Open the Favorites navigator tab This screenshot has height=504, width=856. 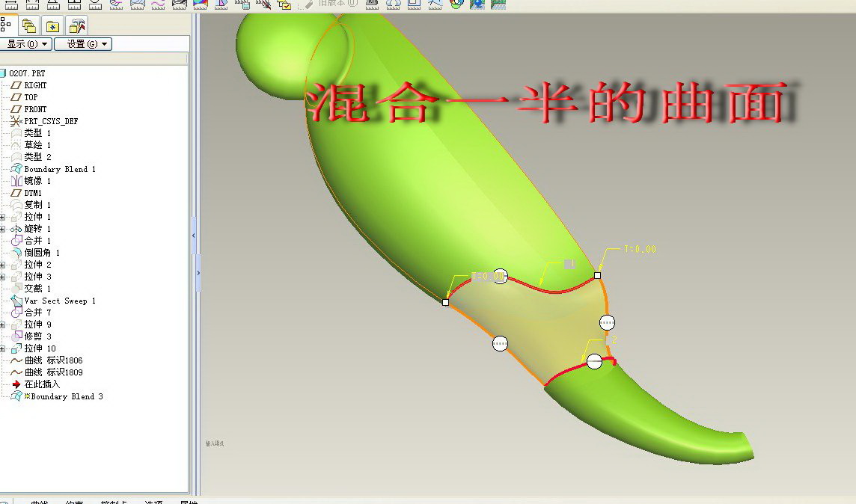pyautogui.click(x=52, y=25)
